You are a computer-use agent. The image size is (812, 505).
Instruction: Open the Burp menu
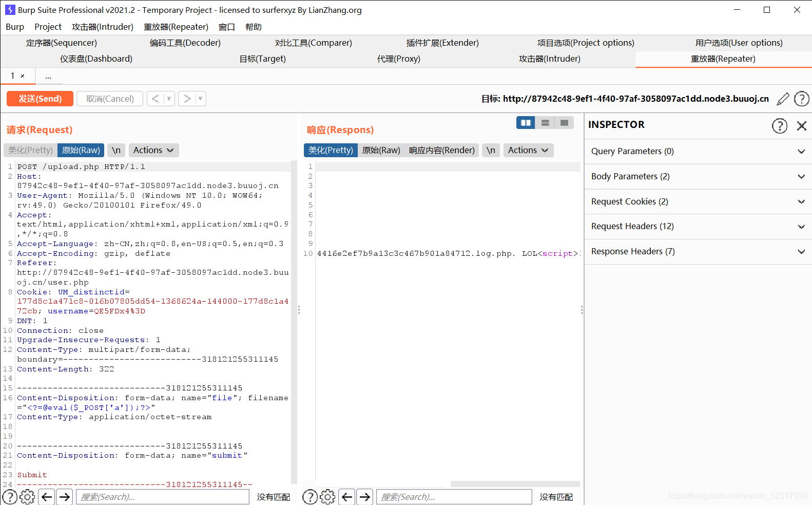15,27
